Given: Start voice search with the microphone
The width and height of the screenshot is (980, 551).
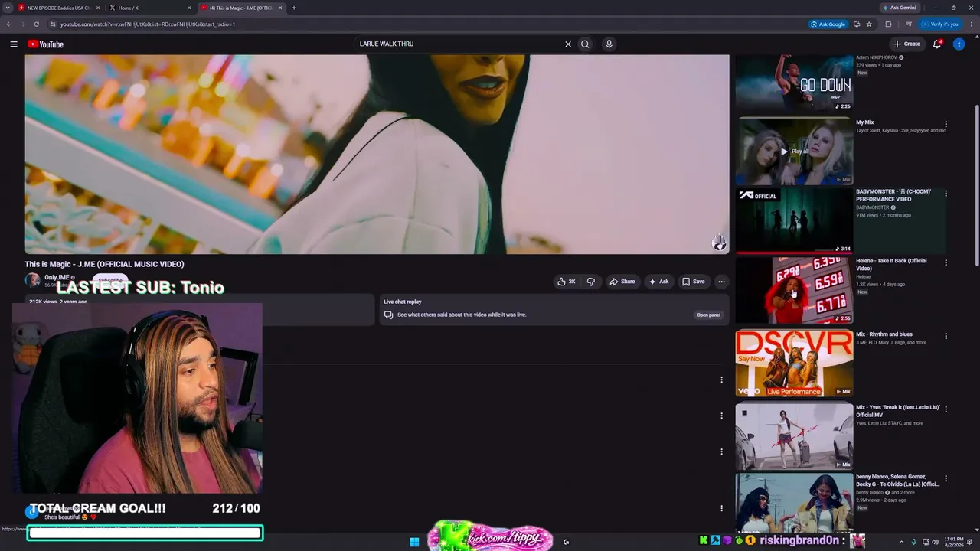Looking at the screenshot, I should click(x=609, y=44).
